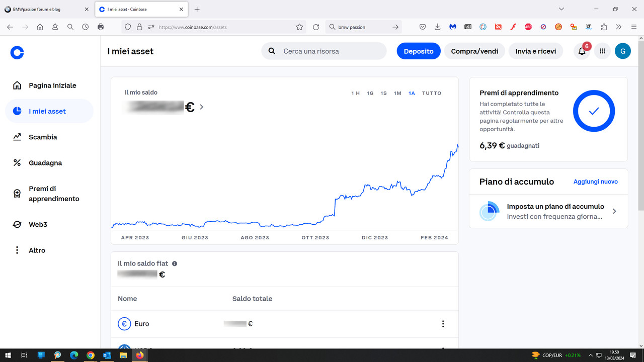Click the info icon beside Il mio saldo fiat
This screenshot has width=644, height=362.
coord(175,263)
